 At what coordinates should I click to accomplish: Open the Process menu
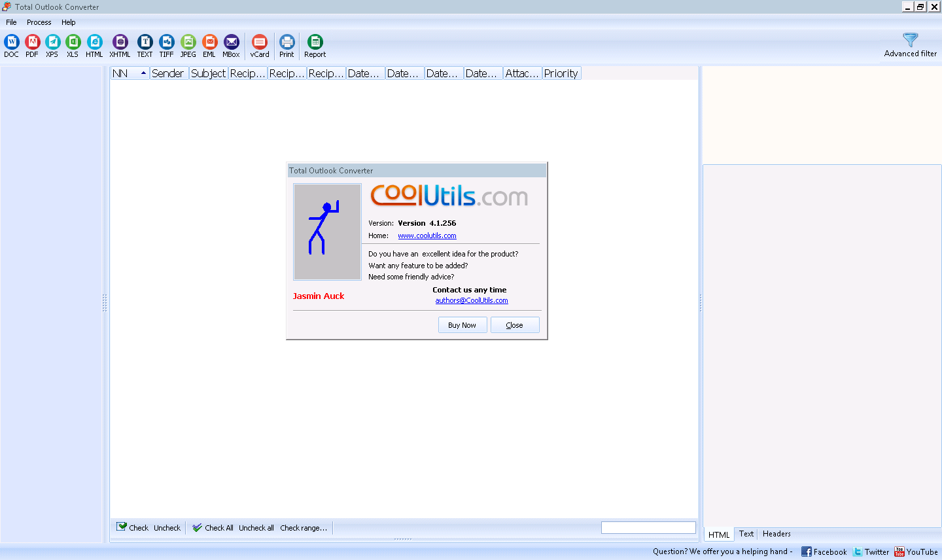39,22
